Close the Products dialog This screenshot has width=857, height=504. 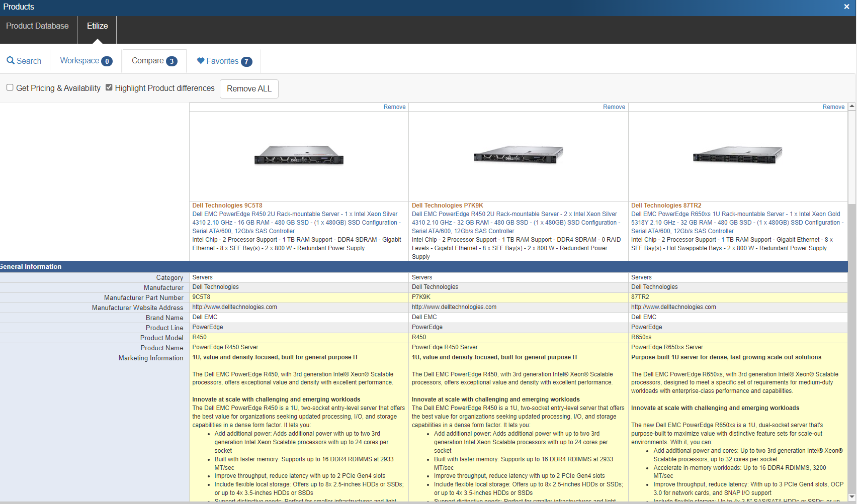[x=846, y=7]
